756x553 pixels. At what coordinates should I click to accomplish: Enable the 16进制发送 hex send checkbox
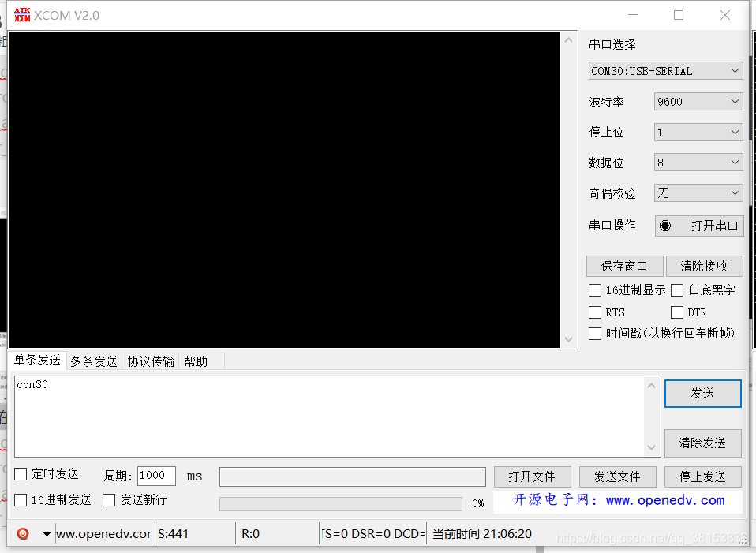[21, 500]
